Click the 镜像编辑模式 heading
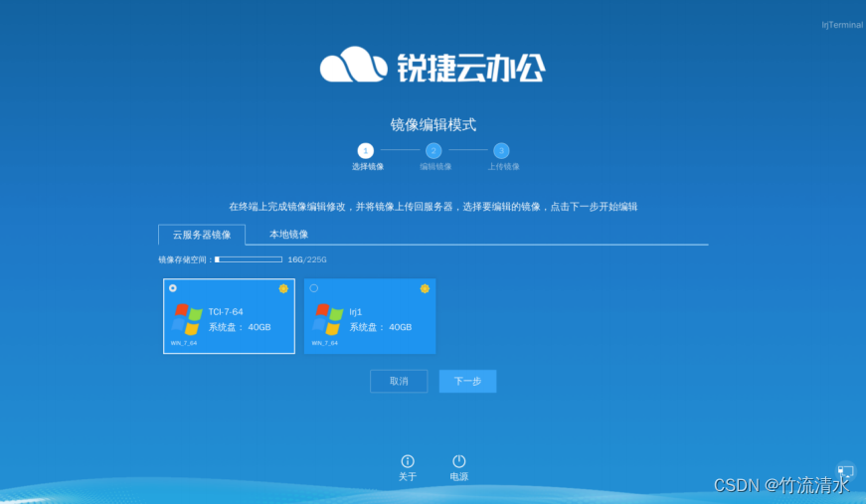 [433, 125]
